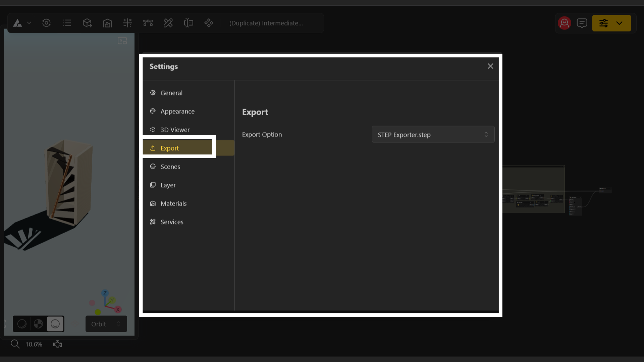Click the X axis gizmo handle
Viewport: 644px width, 362px height.
pos(118,310)
